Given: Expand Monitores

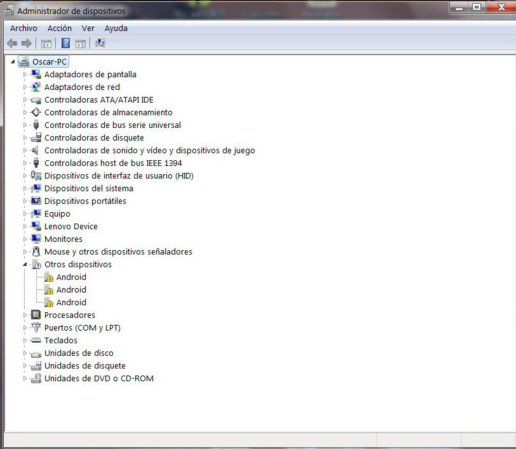Looking at the screenshot, I should [x=25, y=239].
